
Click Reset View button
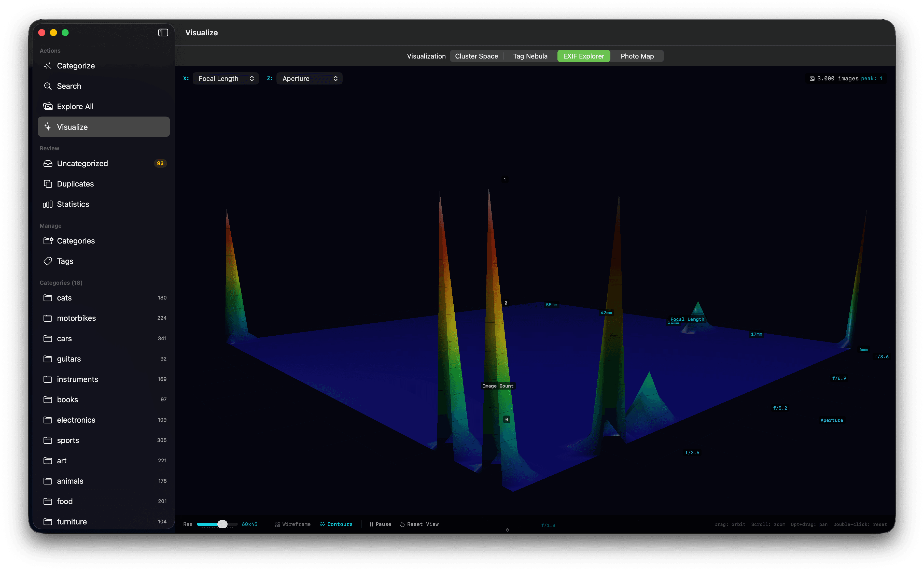(x=419, y=524)
